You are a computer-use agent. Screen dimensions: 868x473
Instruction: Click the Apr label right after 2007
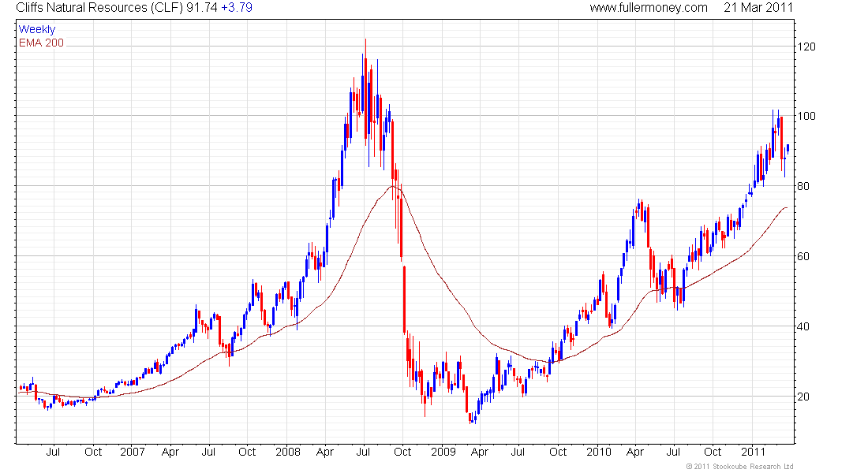click(170, 453)
